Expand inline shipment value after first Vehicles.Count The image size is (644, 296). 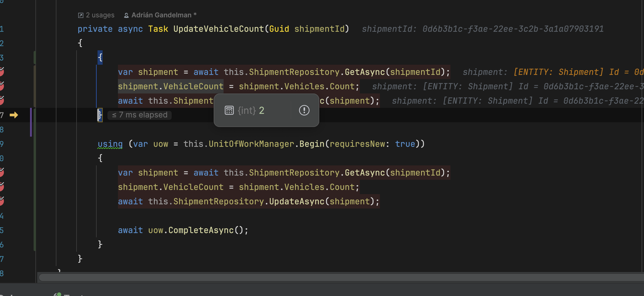click(507, 87)
